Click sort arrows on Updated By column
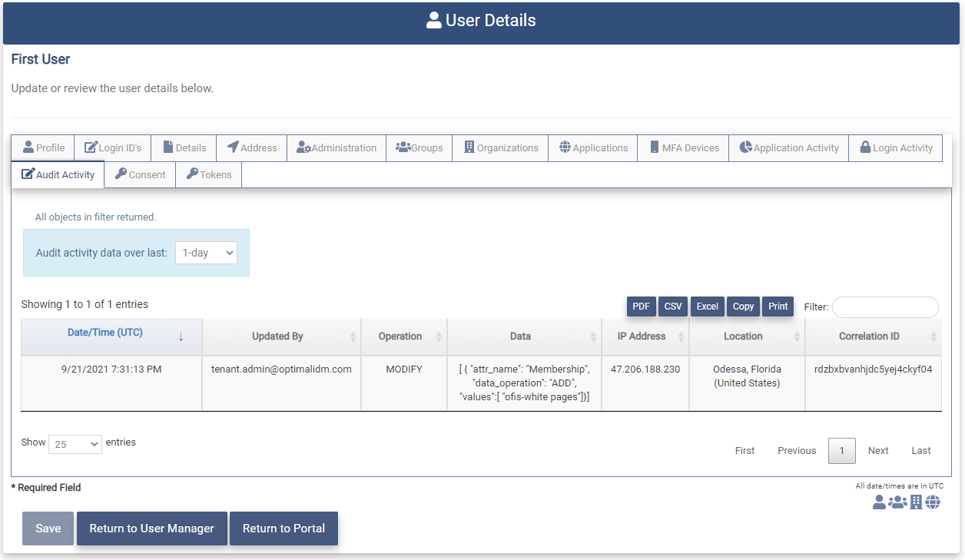This screenshot has width=965, height=560. pyautogui.click(x=353, y=336)
